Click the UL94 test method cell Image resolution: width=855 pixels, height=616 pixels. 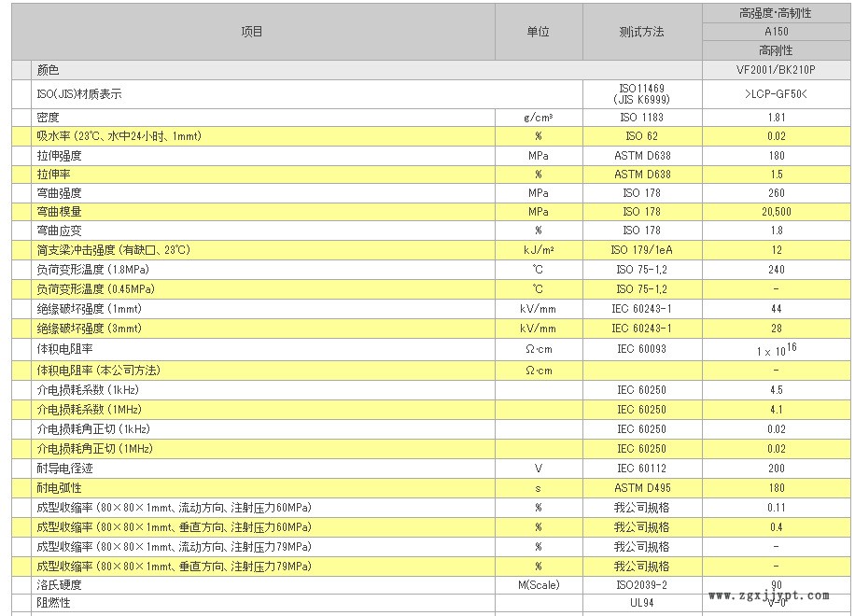(x=641, y=604)
